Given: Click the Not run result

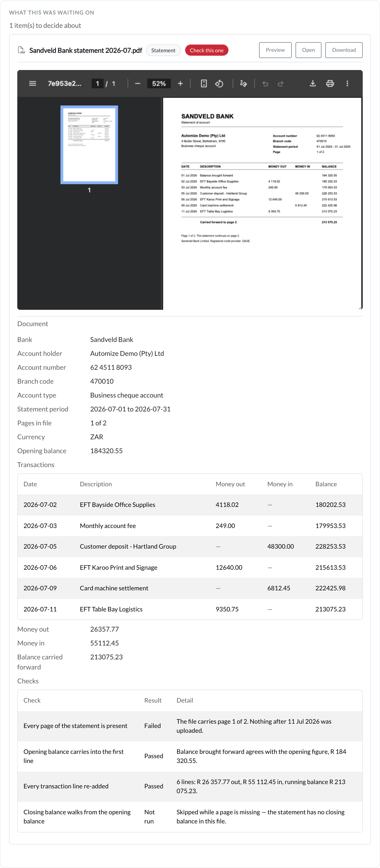Looking at the screenshot, I should tap(149, 817).
